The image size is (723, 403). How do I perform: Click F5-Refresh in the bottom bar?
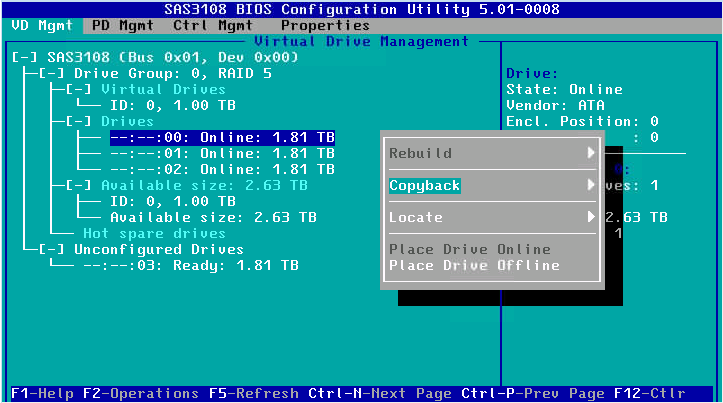(254, 393)
